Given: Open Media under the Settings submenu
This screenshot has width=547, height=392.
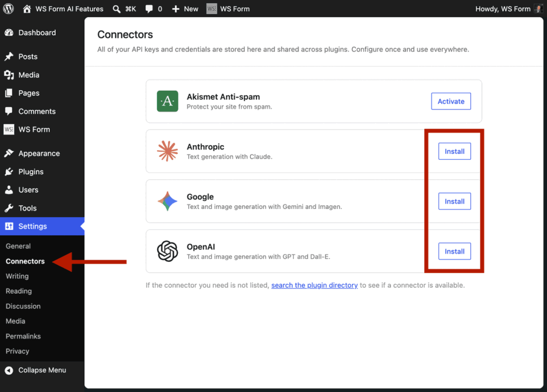Looking at the screenshot, I should [x=15, y=321].
